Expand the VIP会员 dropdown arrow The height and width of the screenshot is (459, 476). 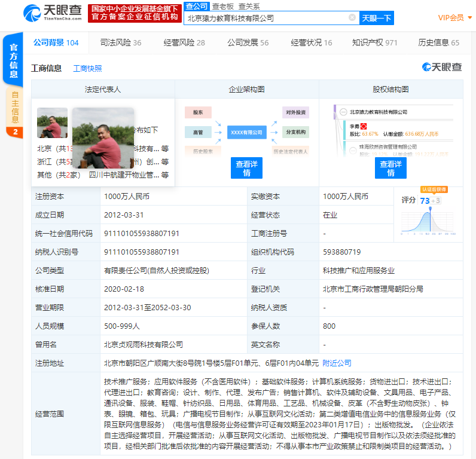click(x=470, y=17)
